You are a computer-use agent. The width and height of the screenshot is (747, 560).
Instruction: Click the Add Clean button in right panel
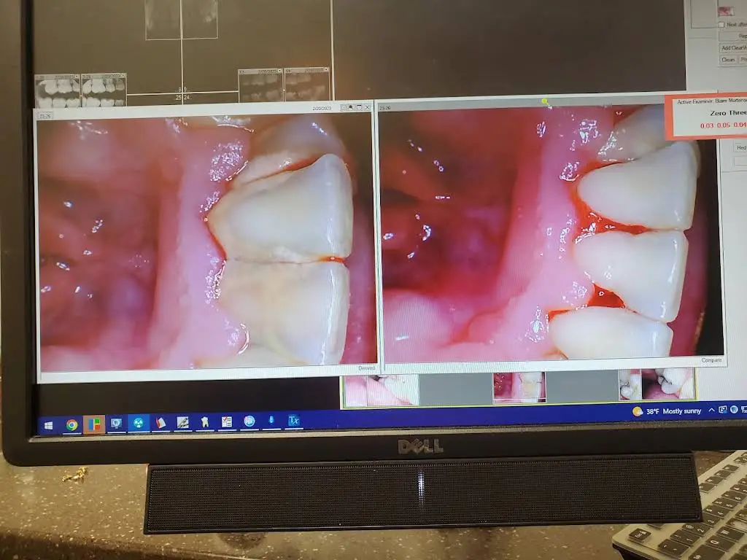point(732,47)
